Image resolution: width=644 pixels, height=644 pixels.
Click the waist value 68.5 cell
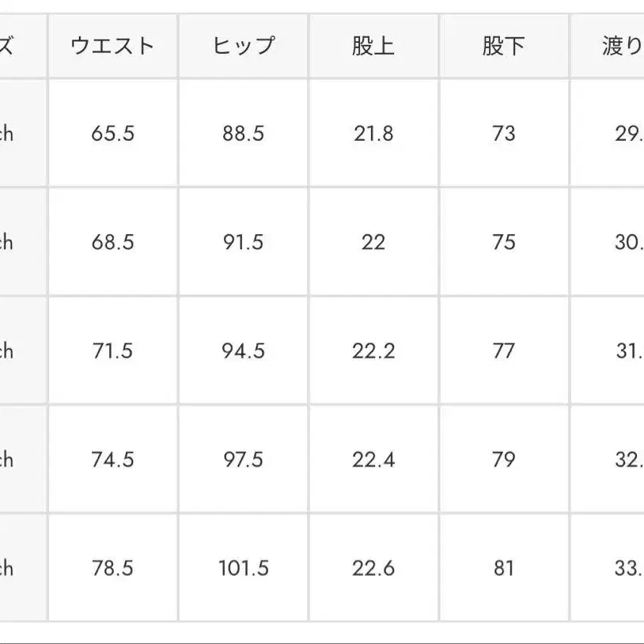coord(112,241)
